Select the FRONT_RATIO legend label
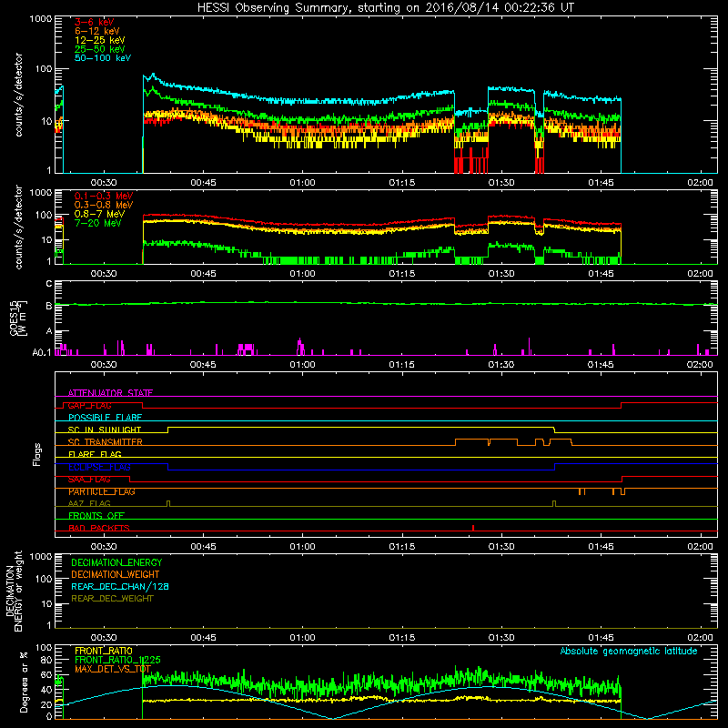The image size is (728, 728). tap(104, 651)
